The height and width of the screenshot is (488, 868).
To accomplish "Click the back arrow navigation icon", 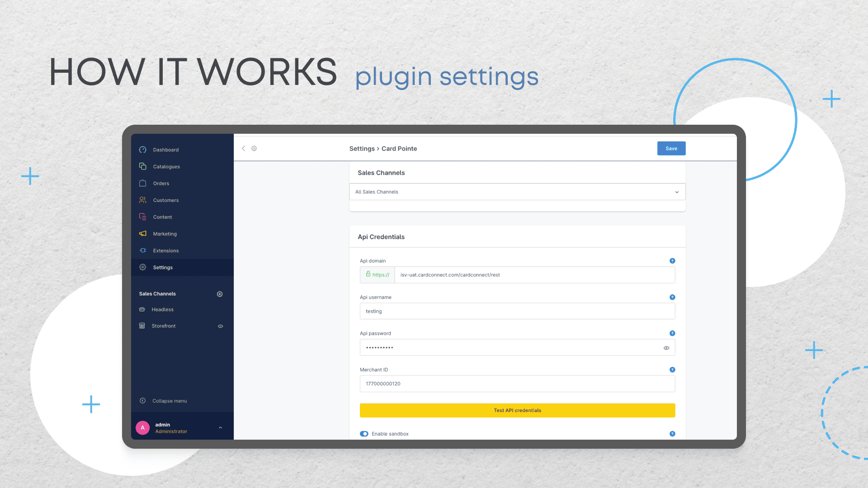I will click(243, 148).
